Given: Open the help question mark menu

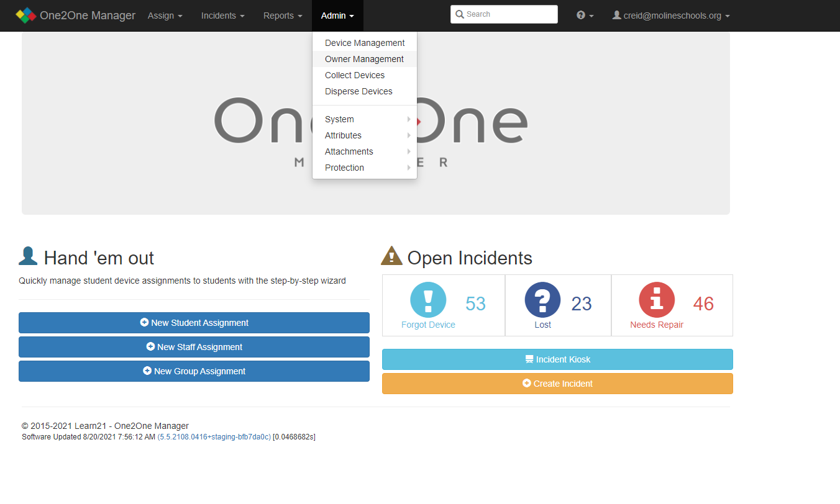Looking at the screenshot, I should pyautogui.click(x=585, y=16).
